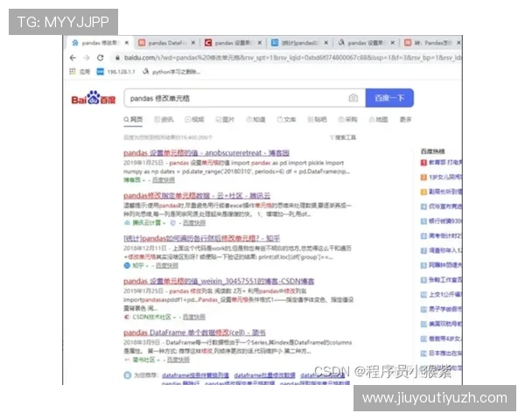Open the python学习之删除 bookmark
The width and height of the screenshot is (525, 420).
pyautogui.click(x=171, y=72)
